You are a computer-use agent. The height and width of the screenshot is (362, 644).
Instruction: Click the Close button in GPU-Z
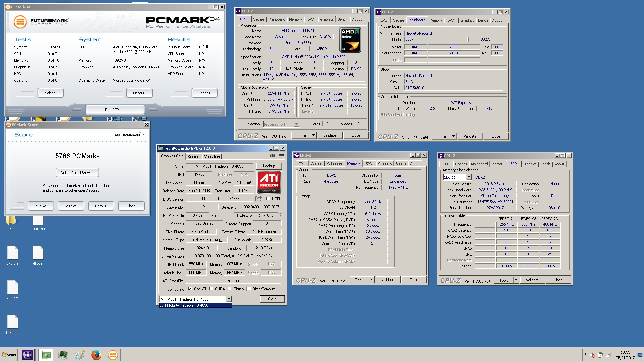[272, 299]
